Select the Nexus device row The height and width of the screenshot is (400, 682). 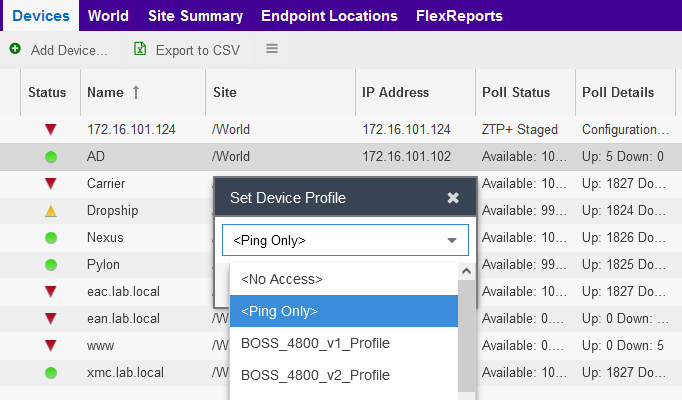click(x=105, y=238)
